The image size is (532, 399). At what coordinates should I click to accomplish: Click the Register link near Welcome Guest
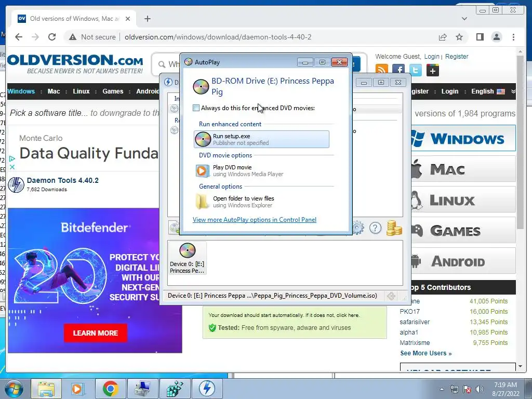click(457, 56)
